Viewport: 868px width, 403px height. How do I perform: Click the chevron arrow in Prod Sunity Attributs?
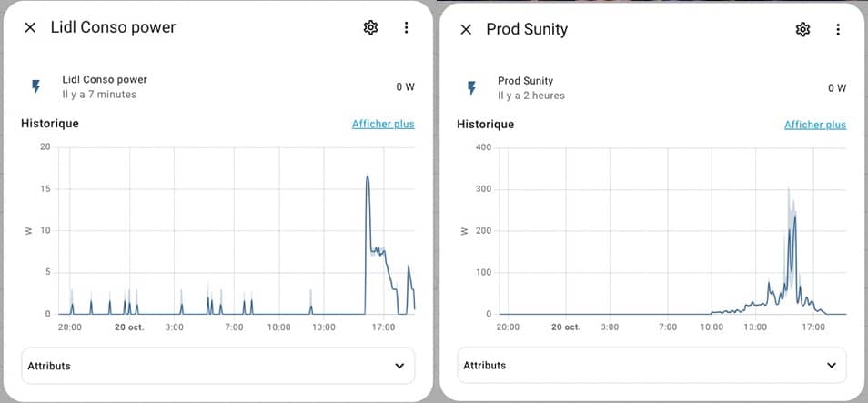coord(831,366)
